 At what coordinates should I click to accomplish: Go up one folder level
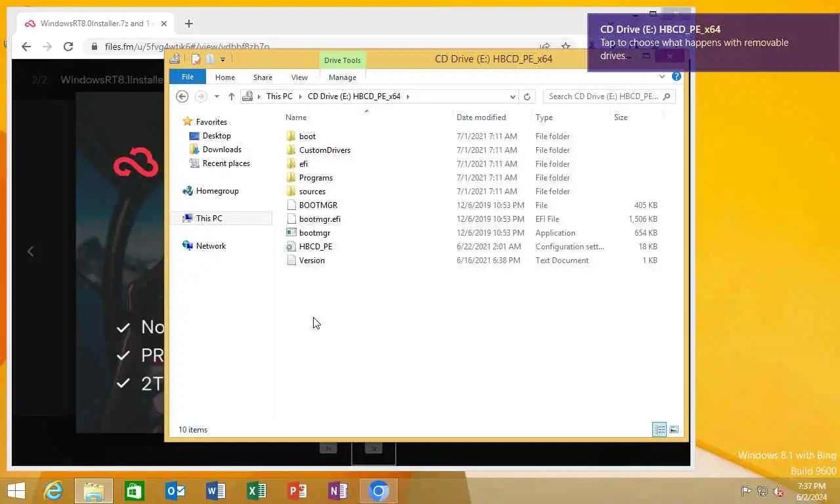point(231,96)
